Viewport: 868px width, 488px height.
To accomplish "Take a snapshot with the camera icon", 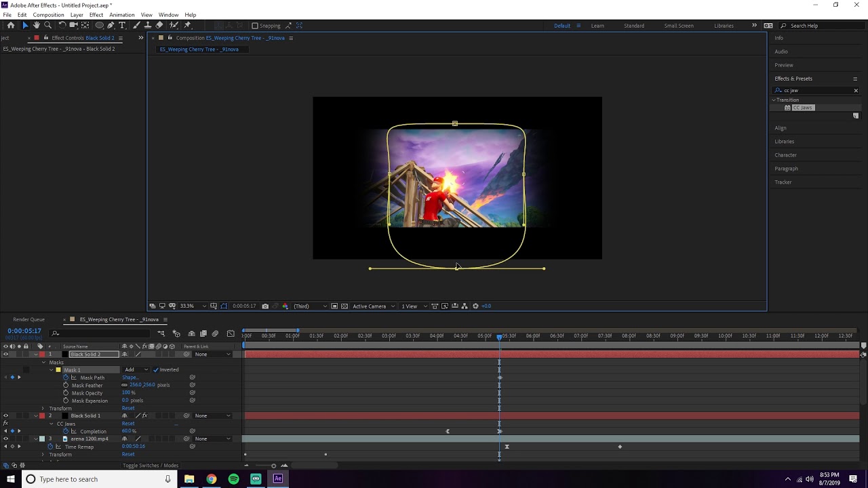I will [265, 306].
